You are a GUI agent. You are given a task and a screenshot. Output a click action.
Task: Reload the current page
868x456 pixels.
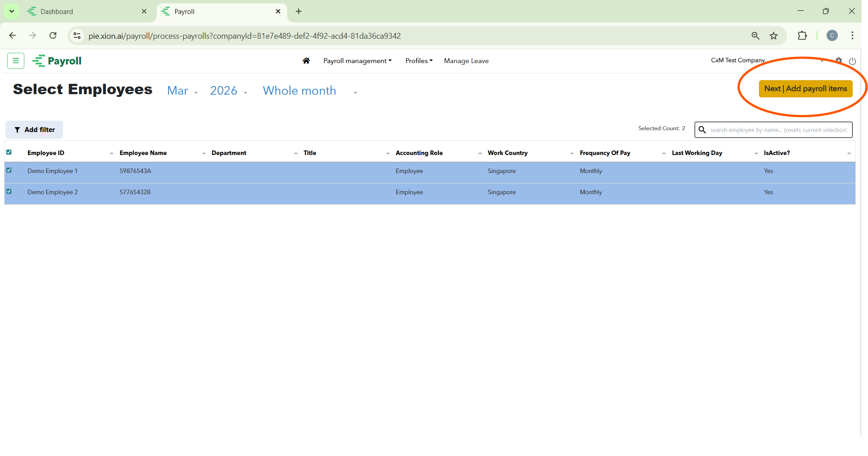pos(53,36)
